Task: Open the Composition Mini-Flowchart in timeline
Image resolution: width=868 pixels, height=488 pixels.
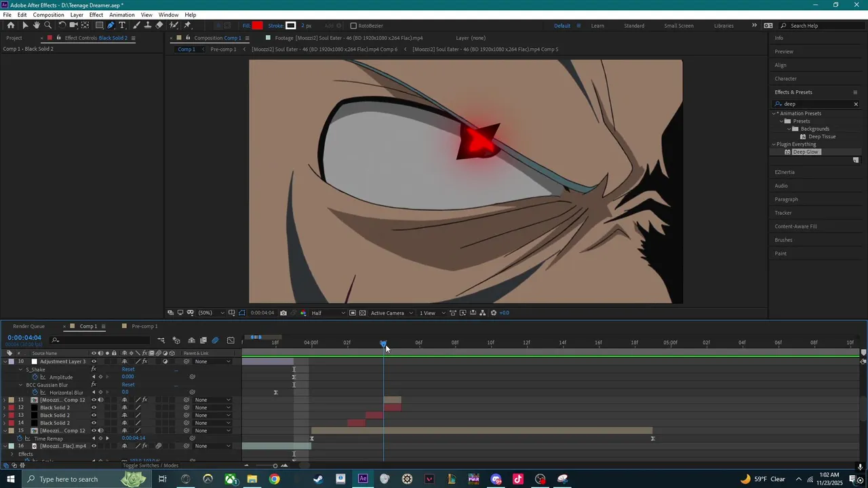Action: coord(161,340)
